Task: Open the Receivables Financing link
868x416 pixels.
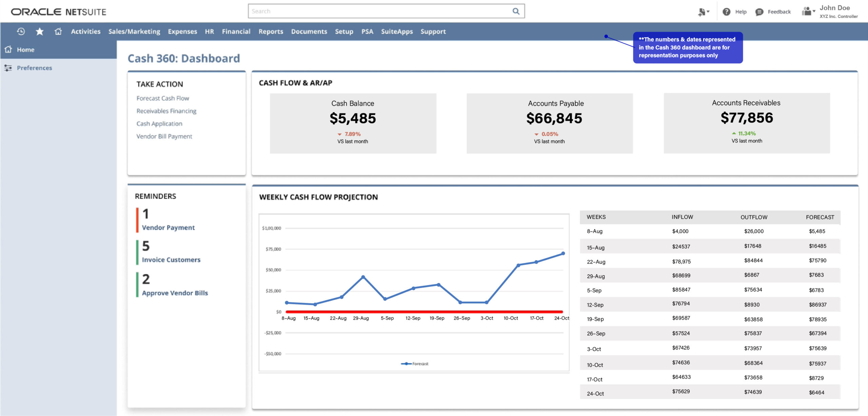Action: (166, 111)
